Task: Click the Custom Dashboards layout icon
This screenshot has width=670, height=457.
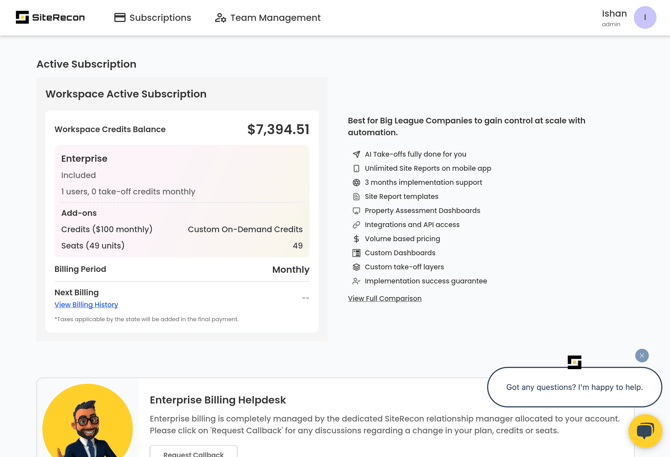Action: (356, 253)
